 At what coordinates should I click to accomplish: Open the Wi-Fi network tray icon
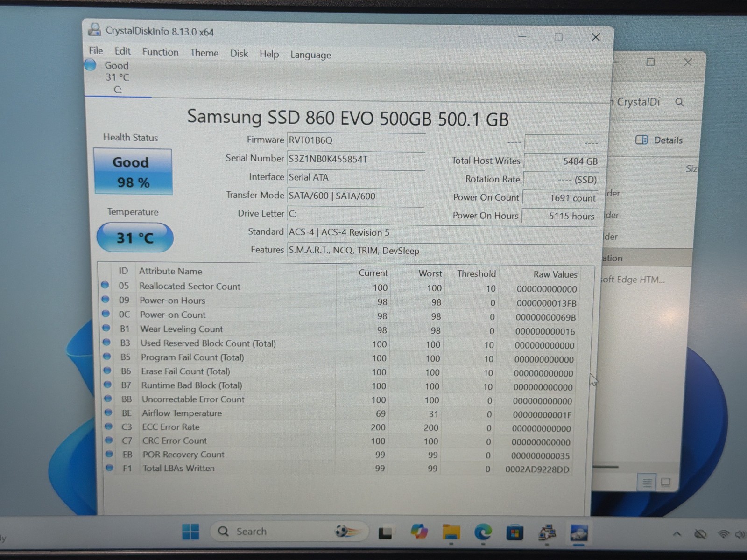click(723, 534)
